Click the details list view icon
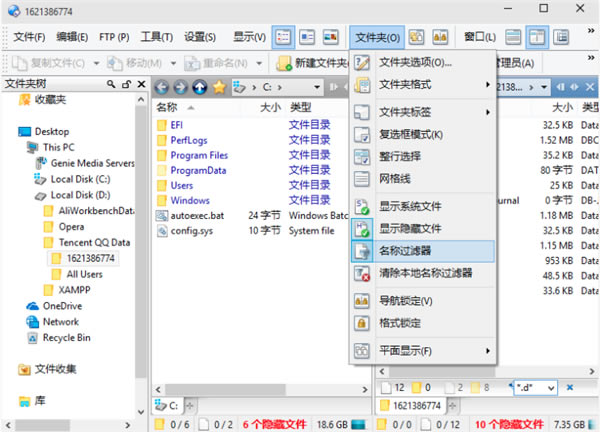 283,38
